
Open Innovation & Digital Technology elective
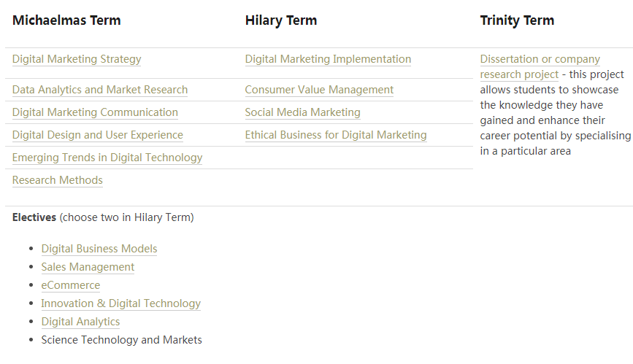point(120,303)
